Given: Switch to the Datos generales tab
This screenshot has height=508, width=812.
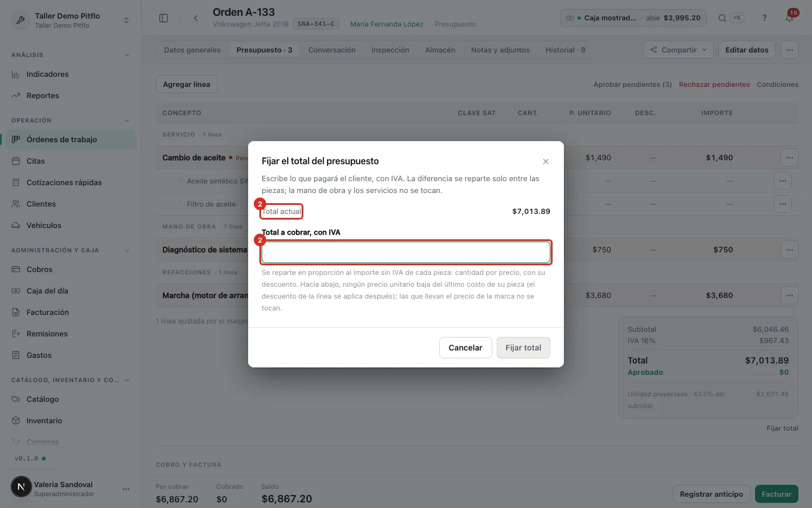Looking at the screenshot, I should point(192,50).
